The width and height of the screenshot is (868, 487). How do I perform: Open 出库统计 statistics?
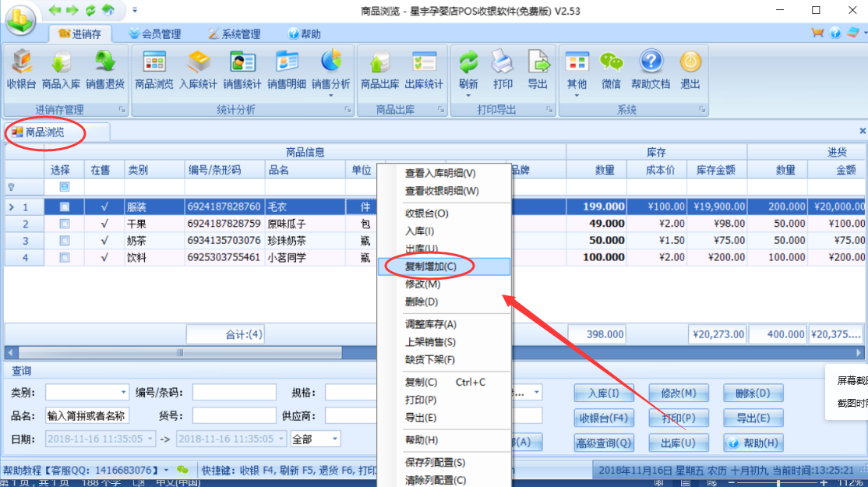pyautogui.click(x=424, y=69)
